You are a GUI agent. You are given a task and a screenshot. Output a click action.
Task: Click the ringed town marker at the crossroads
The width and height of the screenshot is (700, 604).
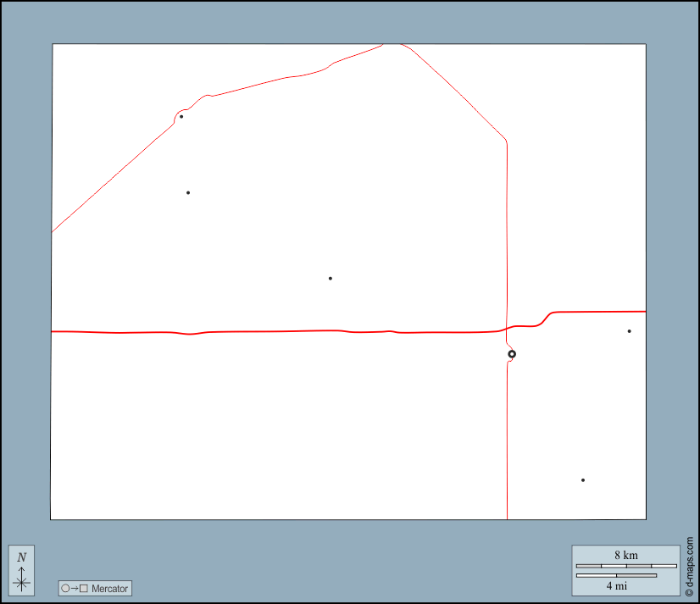coord(512,354)
